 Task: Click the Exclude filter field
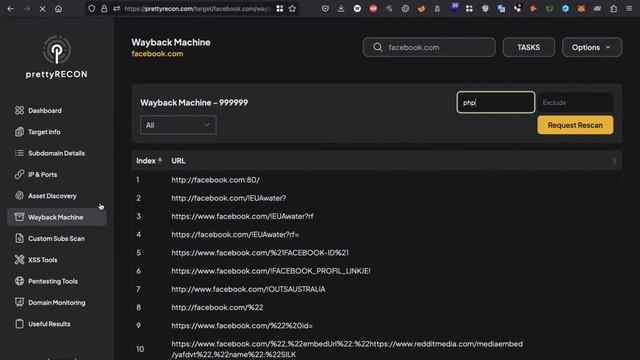(575, 102)
